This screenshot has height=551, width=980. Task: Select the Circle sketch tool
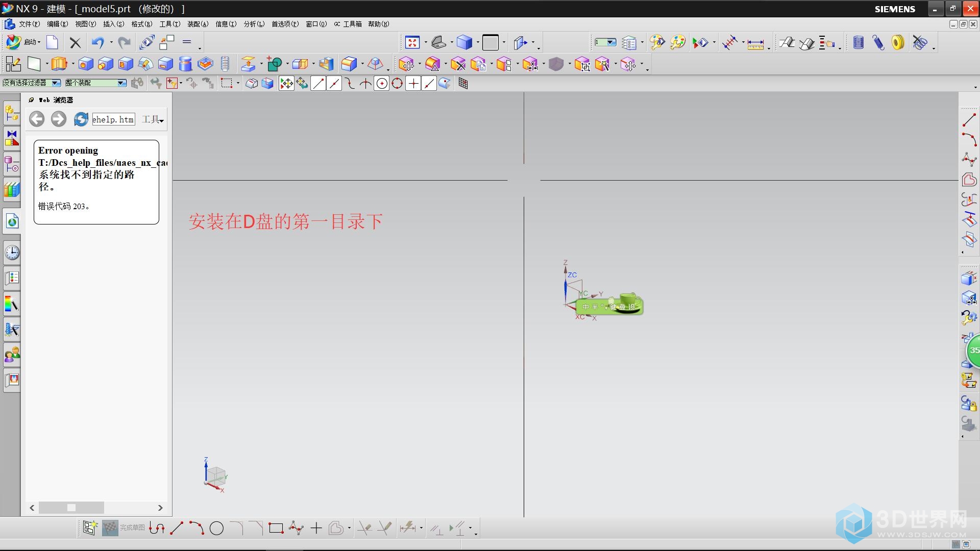pos(216,529)
